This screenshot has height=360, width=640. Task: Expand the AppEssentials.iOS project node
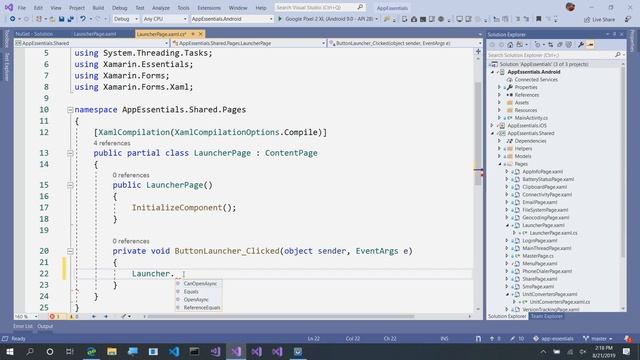coord(493,126)
